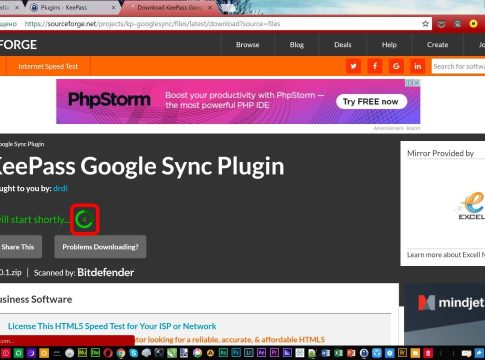The width and height of the screenshot is (485, 360).
Task: Click the Advertisement Report link under the ad
Action: point(397,128)
